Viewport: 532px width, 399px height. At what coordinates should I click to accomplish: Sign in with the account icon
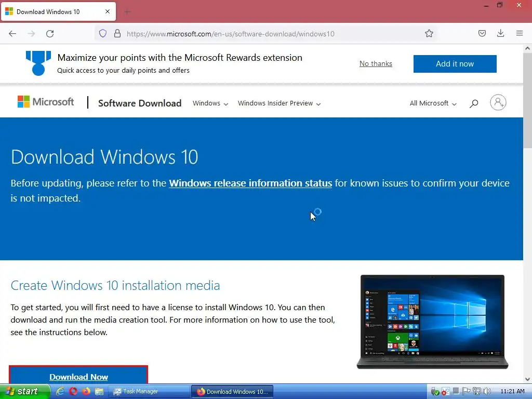tap(498, 102)
